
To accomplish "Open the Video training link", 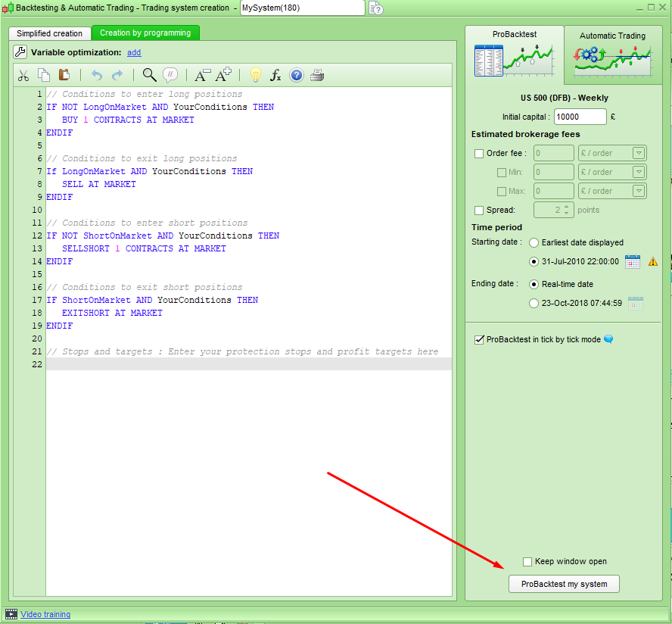I will point(45,614).
